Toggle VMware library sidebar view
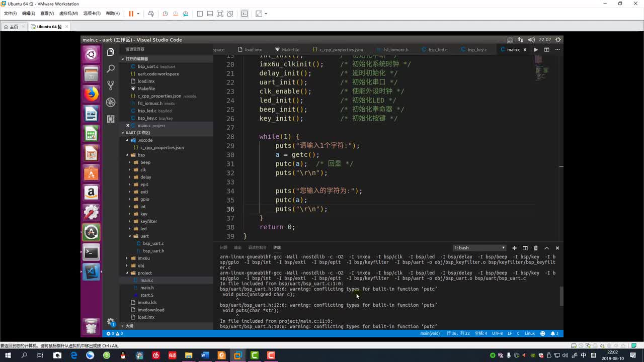Image resolution: width=644 pixels, height=362 pixels. 200,14
